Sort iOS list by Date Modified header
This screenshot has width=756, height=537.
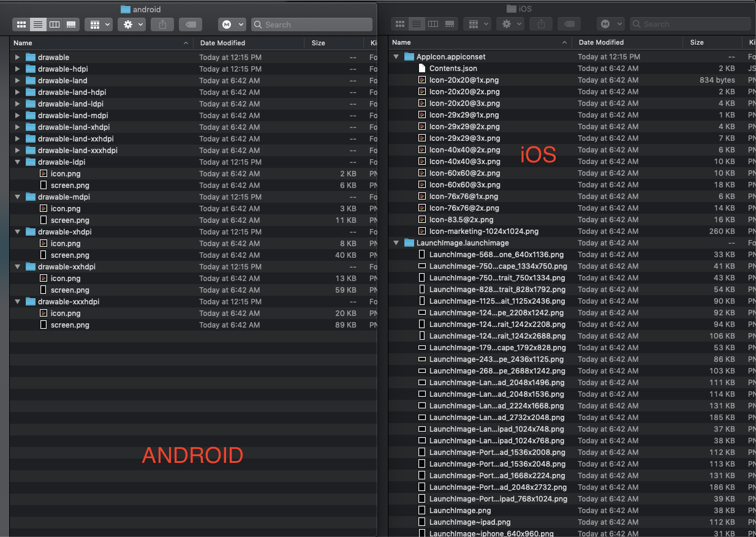[x=627, y=42]
